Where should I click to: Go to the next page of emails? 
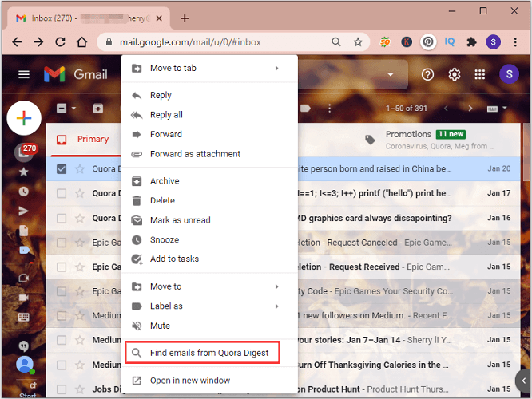pyautogui.click(x=470, y=109)
